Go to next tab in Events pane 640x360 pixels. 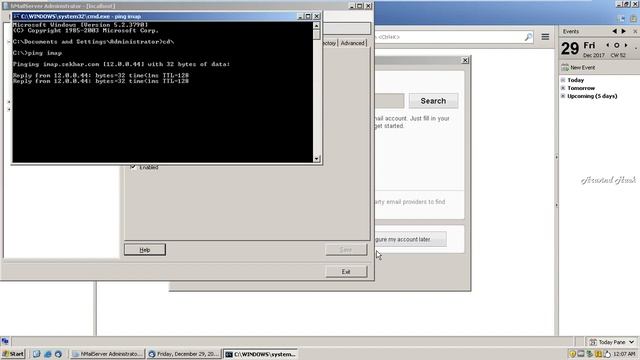[x=624, y=31]
